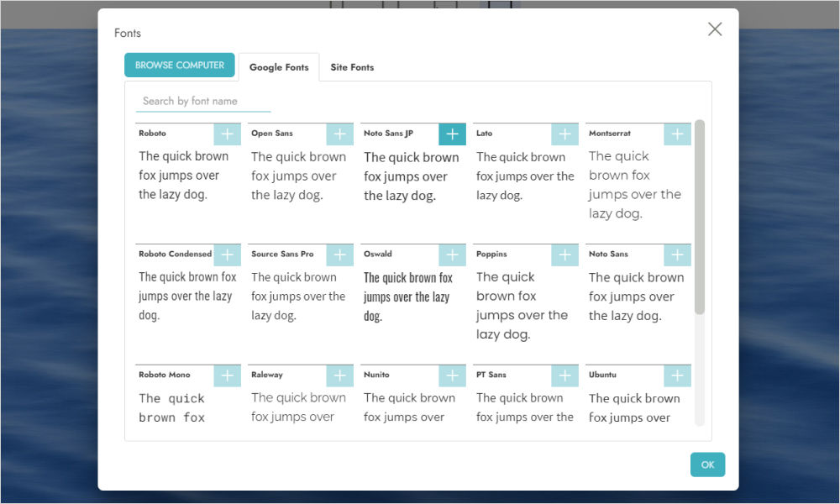Select the Google Fonts tab
840x504 pixels.
(x=278, y=67)
